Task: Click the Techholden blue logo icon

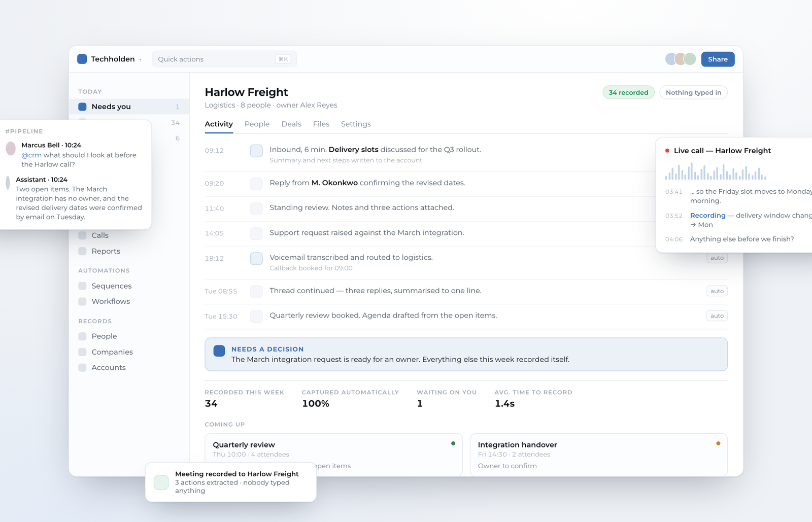Action: click(x=82, y=59)
